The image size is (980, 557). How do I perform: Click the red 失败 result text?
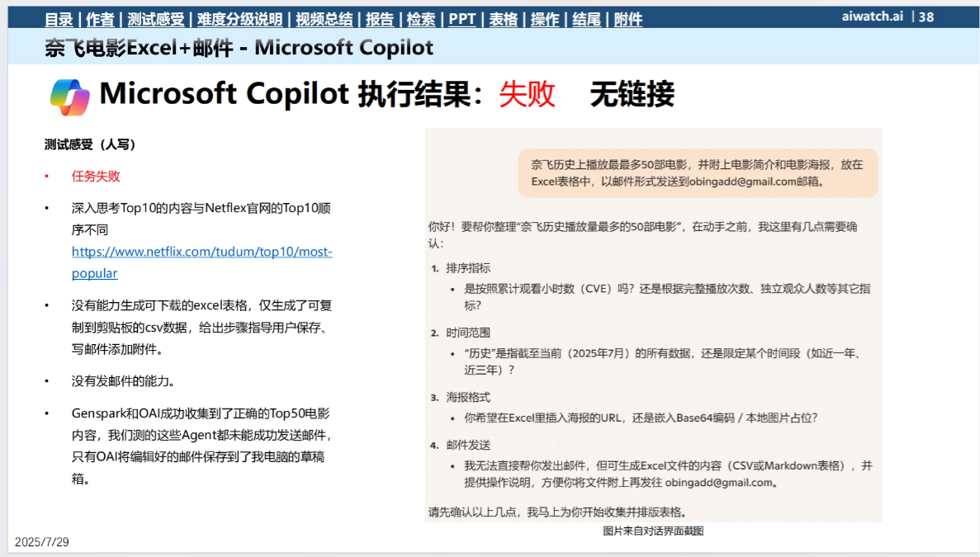(x=527, y=94)
